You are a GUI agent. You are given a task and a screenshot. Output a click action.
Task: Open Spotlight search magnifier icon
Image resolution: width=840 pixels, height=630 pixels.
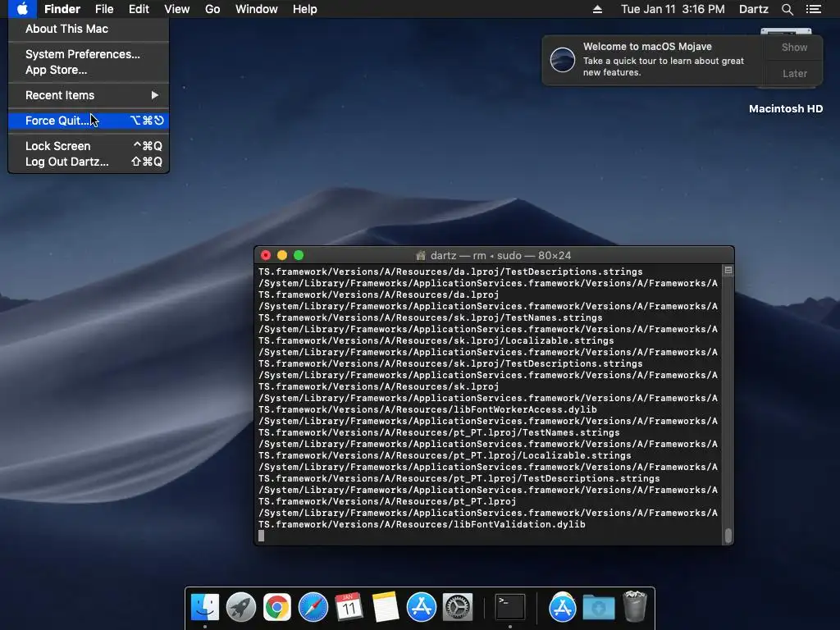coord(787,9)
